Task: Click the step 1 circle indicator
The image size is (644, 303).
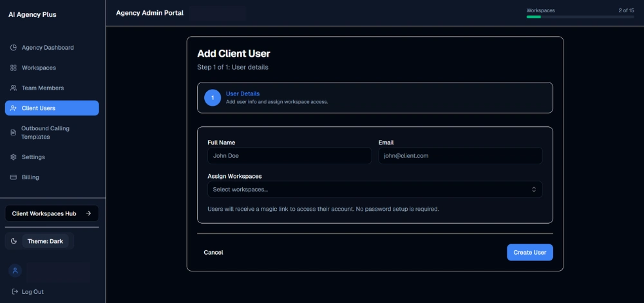Action: click(x=213, y=98)
